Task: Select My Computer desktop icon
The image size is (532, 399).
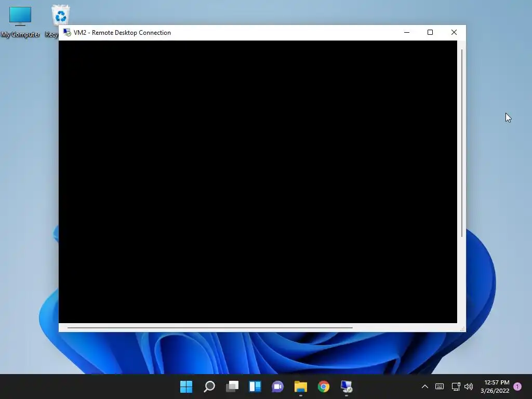Action: (20, 21)
